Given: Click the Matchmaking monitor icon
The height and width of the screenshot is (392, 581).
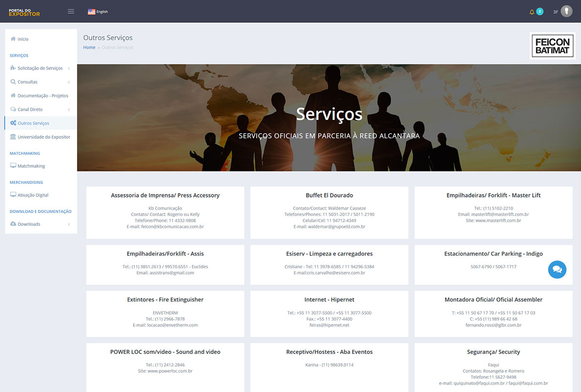Looking at the screenshot, I should (13, 166).
